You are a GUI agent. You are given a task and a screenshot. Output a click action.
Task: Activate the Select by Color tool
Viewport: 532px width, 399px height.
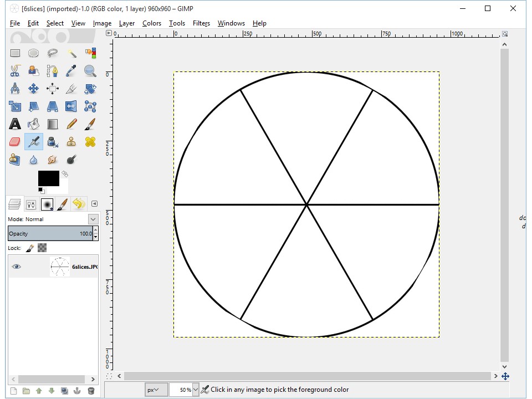pyautogui.click(x=90, y=53)
